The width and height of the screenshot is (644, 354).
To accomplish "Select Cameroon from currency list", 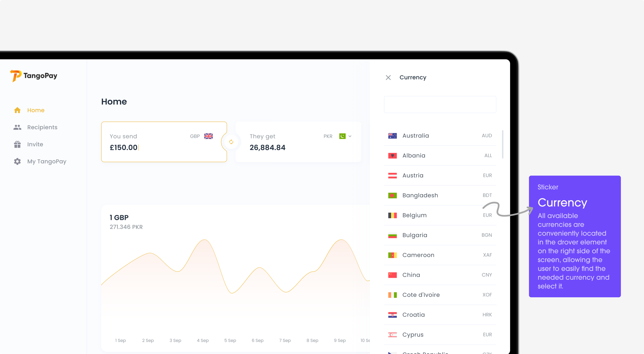I will click(440, 255).
